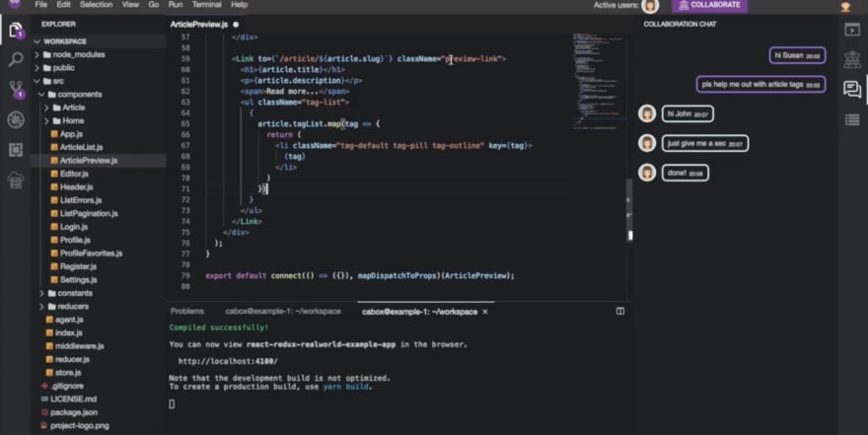This screenshot has height=435, width=868.
Task: Open Editor.js in the explorer
Action: (x=74, y=174)
